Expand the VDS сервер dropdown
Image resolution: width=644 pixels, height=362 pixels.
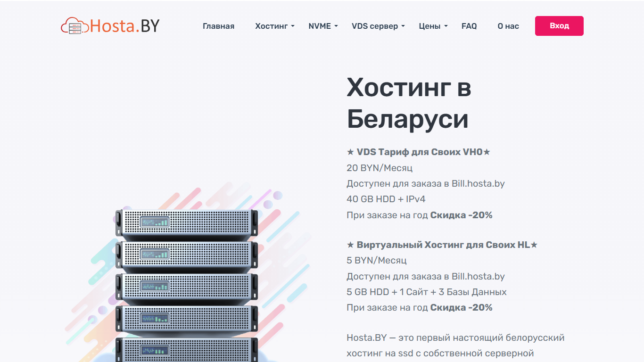click(x=378, y=26)
